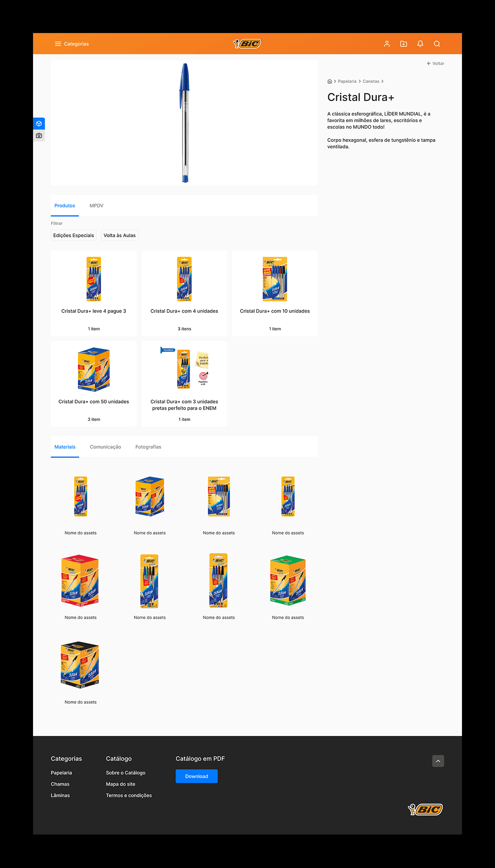Image resolution: width=495 pixels, height=868 pixels.
Task: Switch to the camera photo view
Action: pyautogui.click(x=39, y=135)
